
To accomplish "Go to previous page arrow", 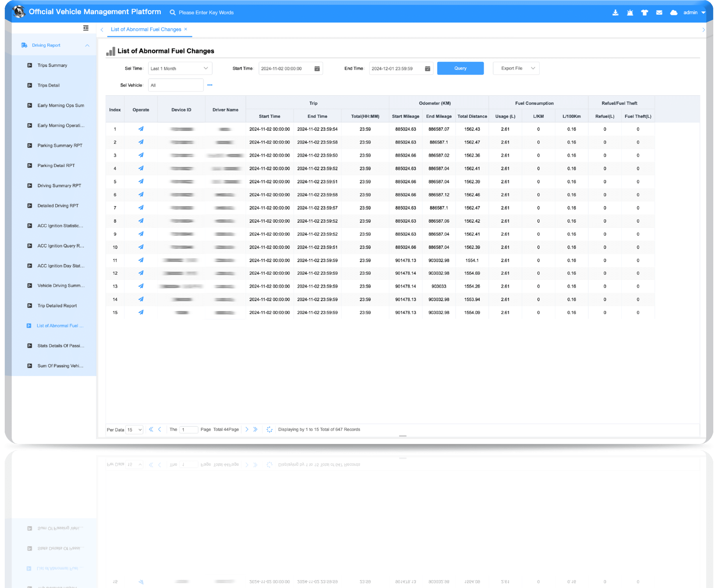I will click(160, 429).
